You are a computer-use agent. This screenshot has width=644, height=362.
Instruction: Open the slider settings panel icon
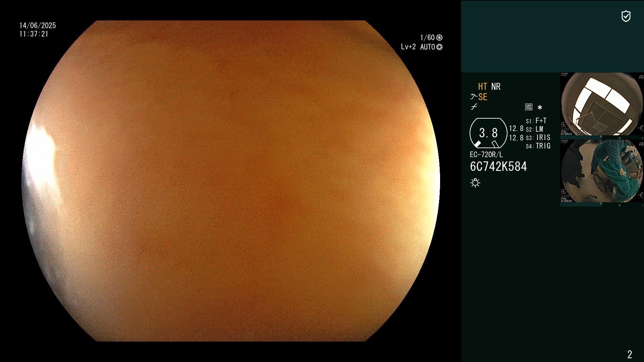pyautogui.click(x=529, y=107)
